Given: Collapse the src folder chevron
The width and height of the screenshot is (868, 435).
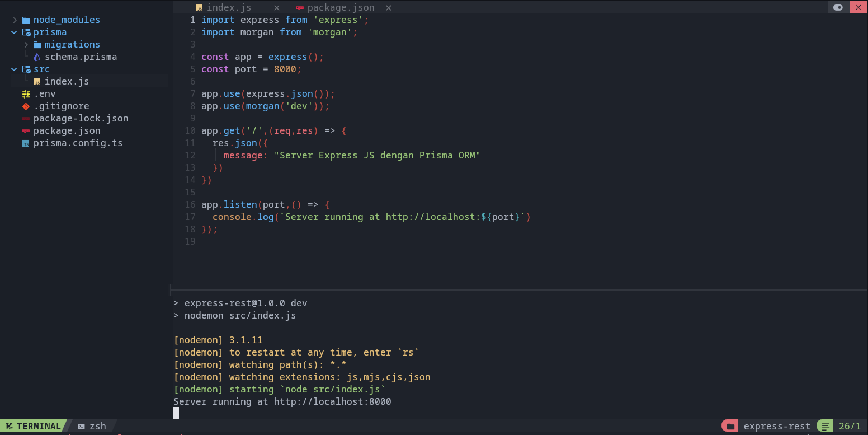Looking at the screenshot, I should (15, 69).
